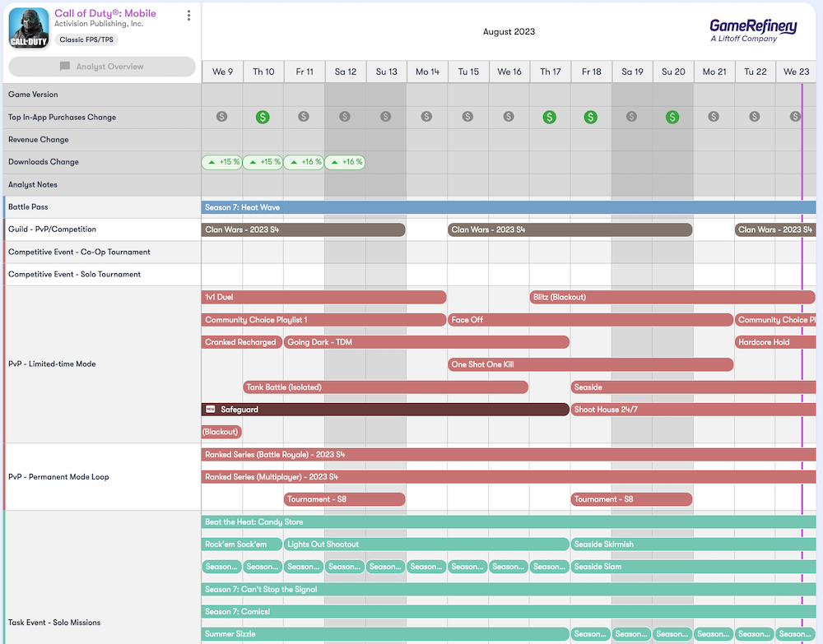Select the Tank Battle (Isolated) event bar
This screenshot has width=823, height=644.
click(x=386, y=387)
